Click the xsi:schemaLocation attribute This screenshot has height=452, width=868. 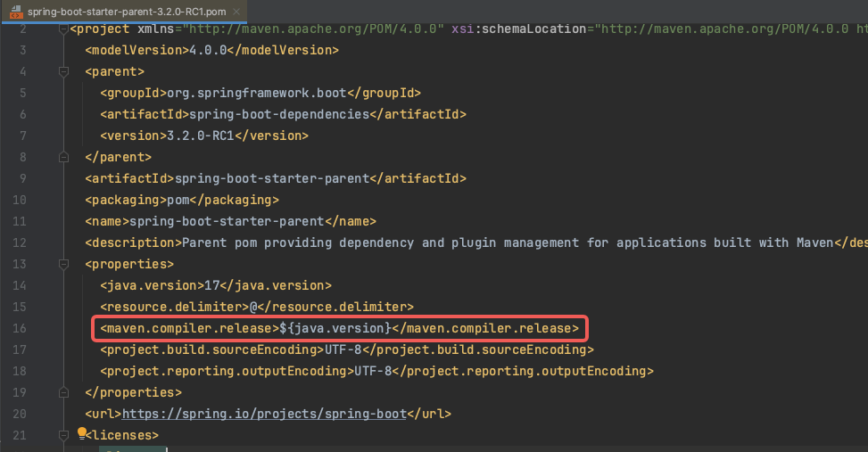[x=518, y=29]
